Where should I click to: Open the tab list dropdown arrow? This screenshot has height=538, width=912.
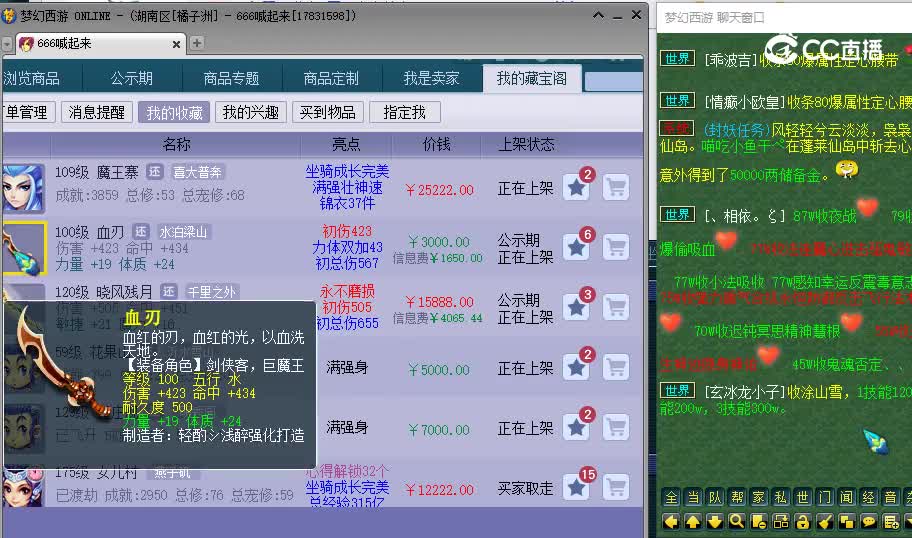pyautogui.click(x=6, y=44)
